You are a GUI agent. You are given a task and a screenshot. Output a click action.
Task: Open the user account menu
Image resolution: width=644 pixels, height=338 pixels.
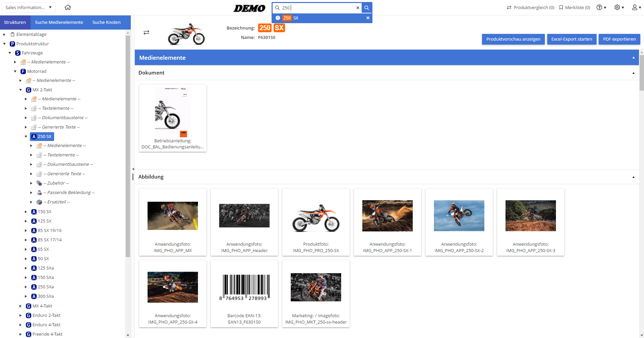pyautogui.click(x=636, y=7)
